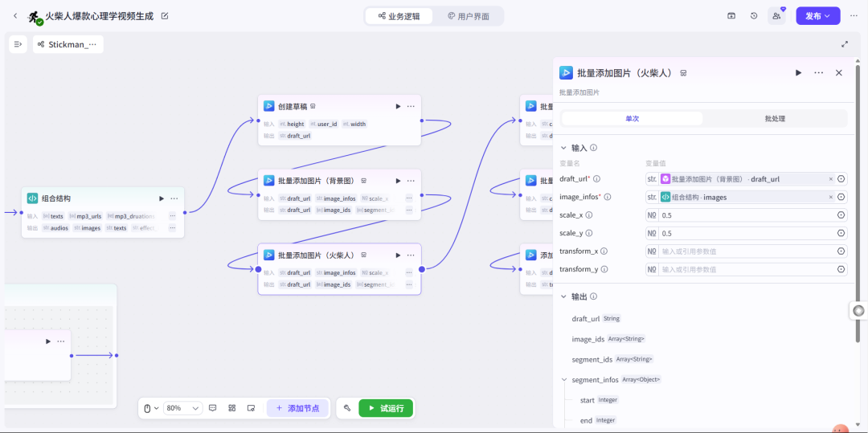Open the version history clock icon
Image resolution: width=868 pixels, height=433 pixels.
[x=754, y=16]
